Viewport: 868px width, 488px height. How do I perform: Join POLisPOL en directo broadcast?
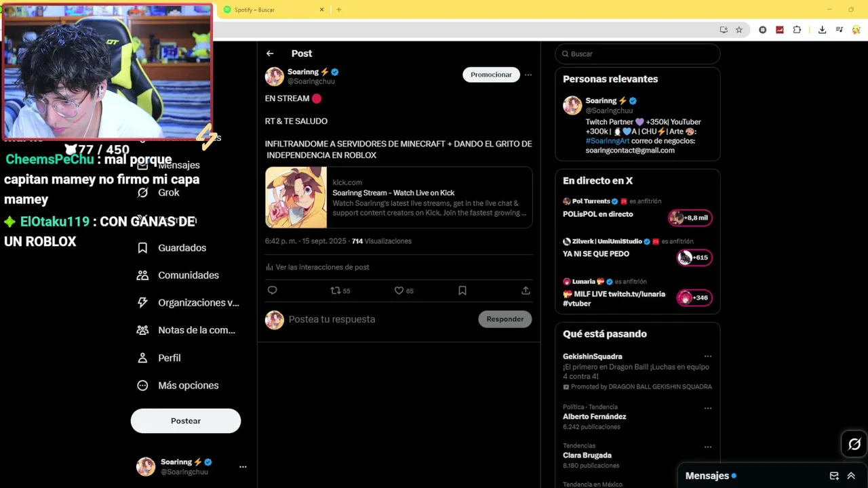597,214
